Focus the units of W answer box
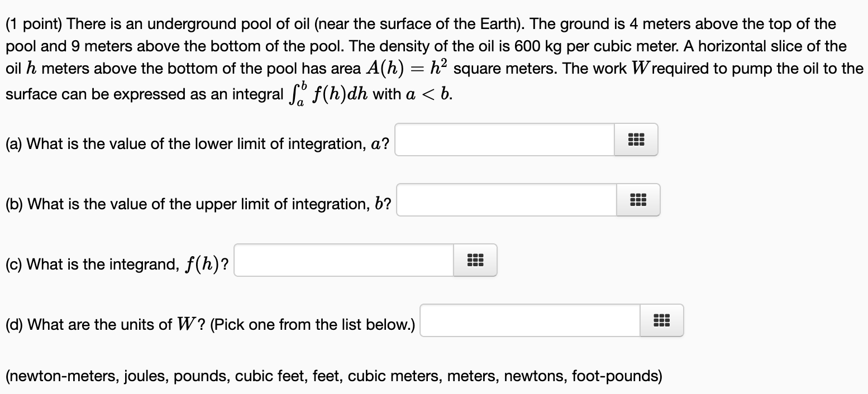Screen dimensions: 868x394 coord(531,320)
